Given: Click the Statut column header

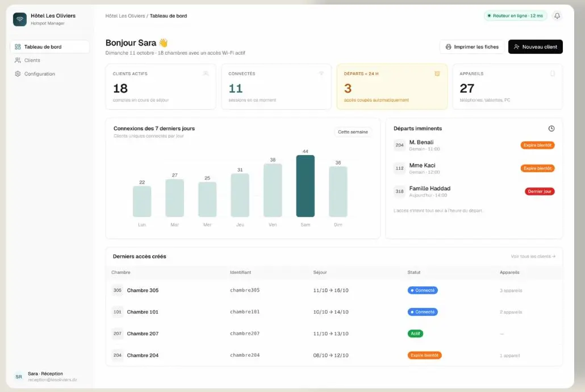Looking at the screenshot, I should pos(413,272).
